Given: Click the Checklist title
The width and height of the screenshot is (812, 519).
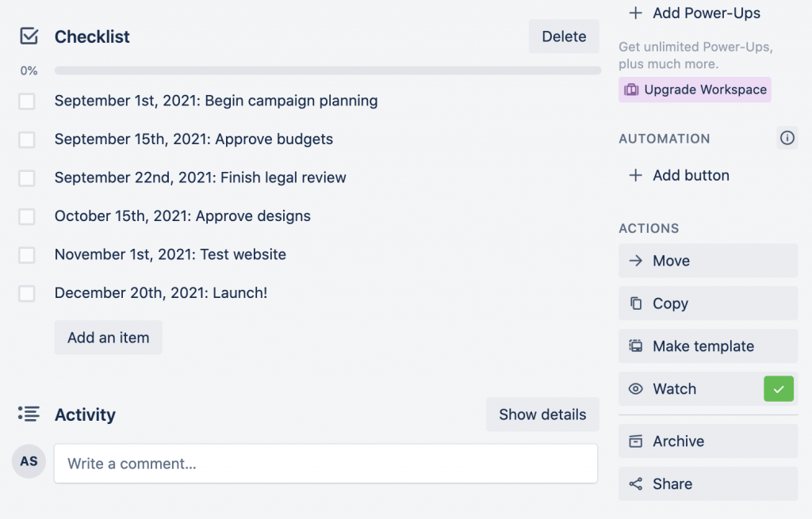Looking at the screenshot, I should (92, 36).
